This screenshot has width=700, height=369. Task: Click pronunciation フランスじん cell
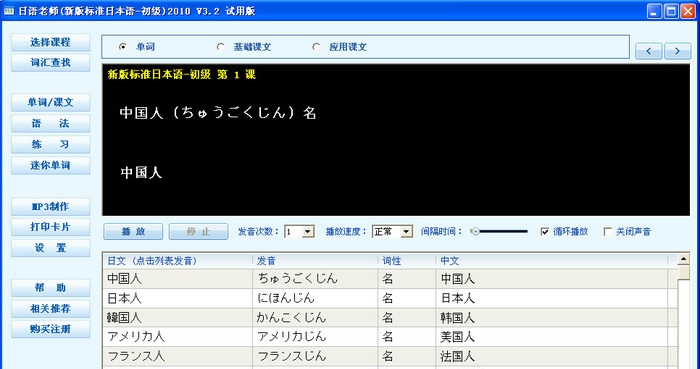pos(315,357)
